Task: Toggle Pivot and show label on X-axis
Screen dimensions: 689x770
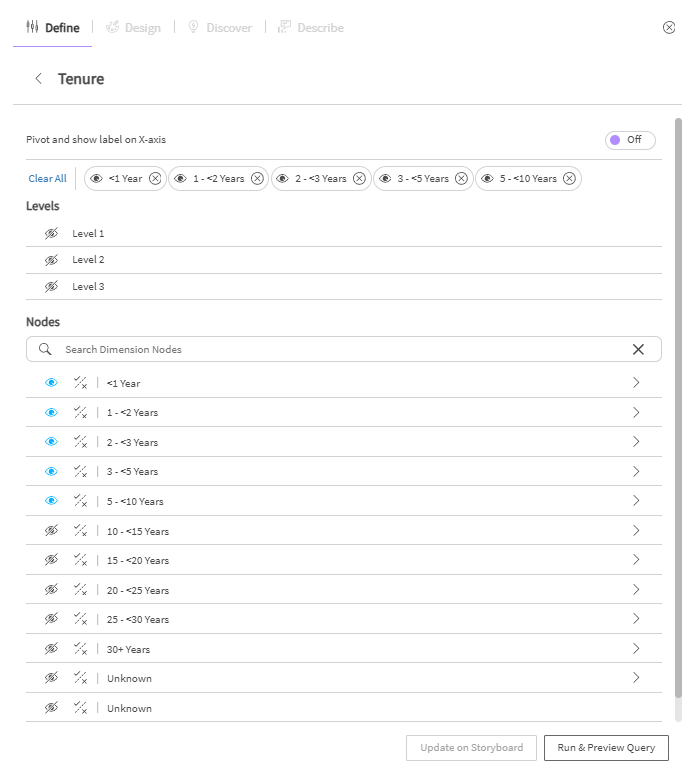Action: pyautogui.click(x=629, y=140)
